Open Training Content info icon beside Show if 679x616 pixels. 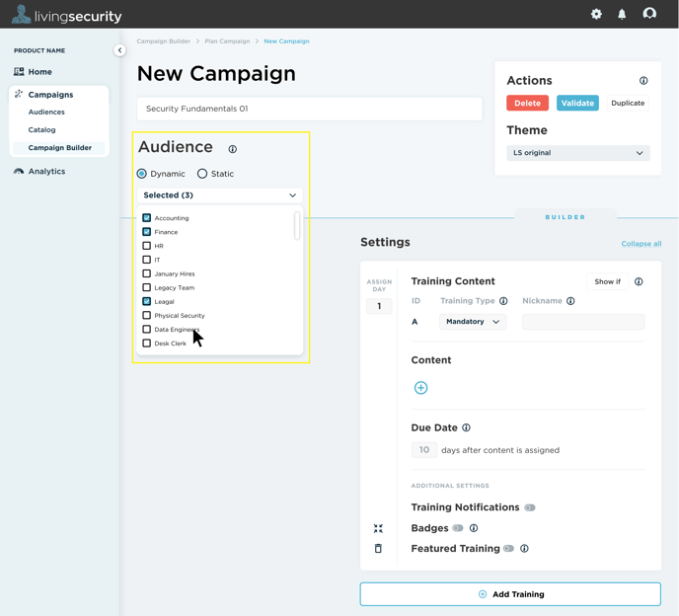pos(639,281)
